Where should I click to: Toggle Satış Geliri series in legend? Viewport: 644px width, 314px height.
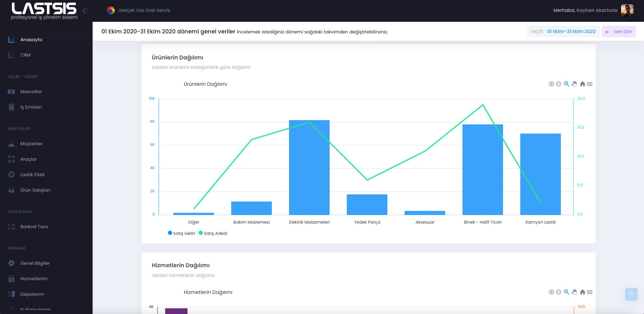tap(181, 233)
